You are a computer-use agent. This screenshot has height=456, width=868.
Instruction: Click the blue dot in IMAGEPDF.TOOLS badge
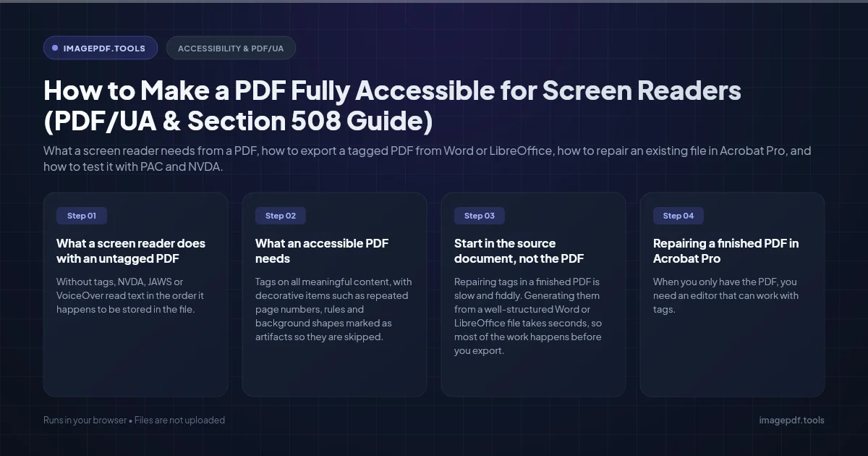pos(55,48)
